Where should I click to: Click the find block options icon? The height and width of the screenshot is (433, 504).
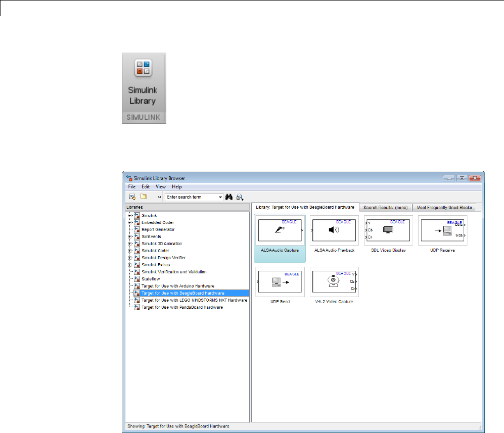click(x=240, y=197)
